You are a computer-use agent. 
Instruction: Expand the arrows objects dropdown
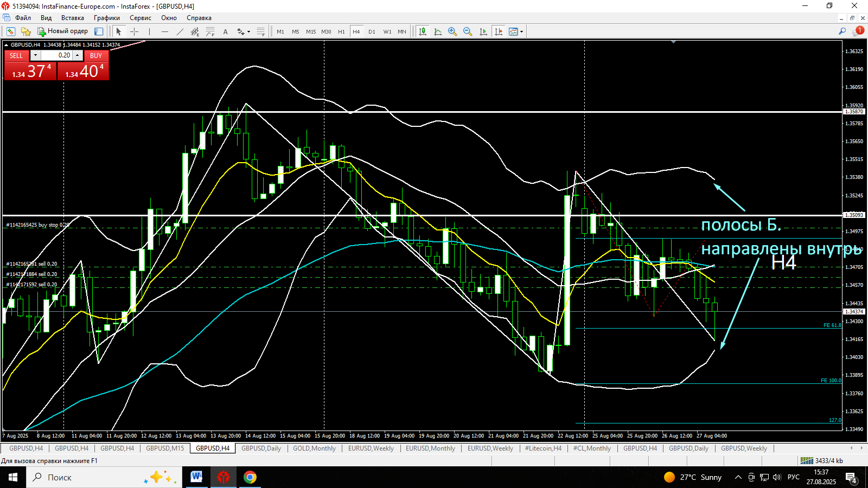coord(248,31)
